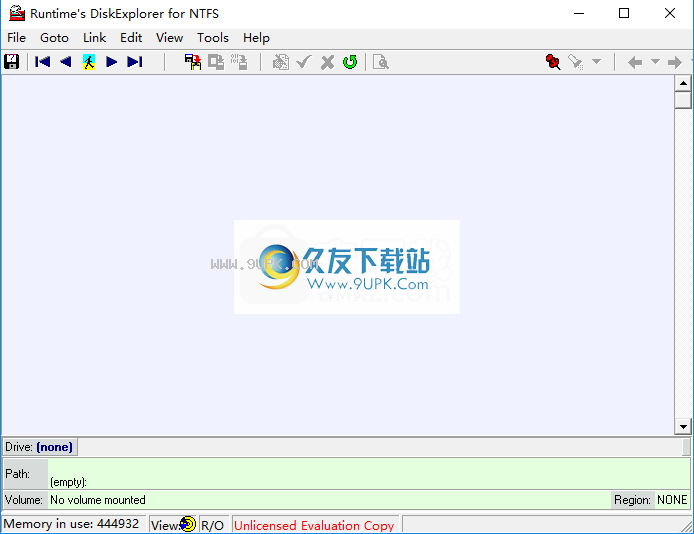Image resolution: width=694 pixels, height=534 pixels.
Task: Click the document search magnifier icon
Action: tap(381, 62)
